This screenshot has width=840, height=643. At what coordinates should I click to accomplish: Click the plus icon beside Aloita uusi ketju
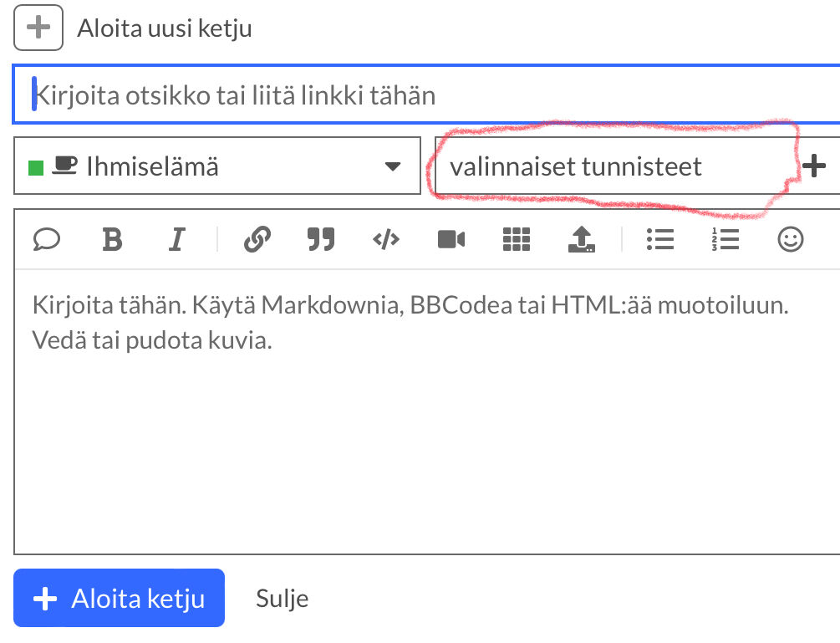38,28
